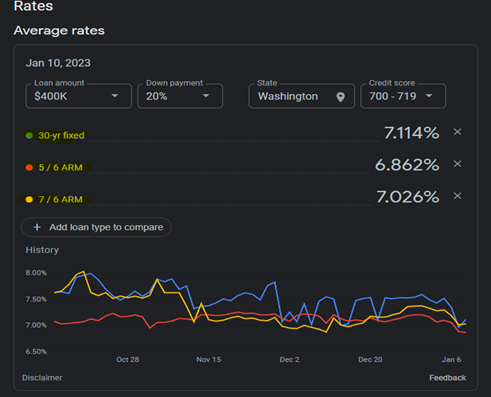Click the 6.862% rate value

pos(407,165)
